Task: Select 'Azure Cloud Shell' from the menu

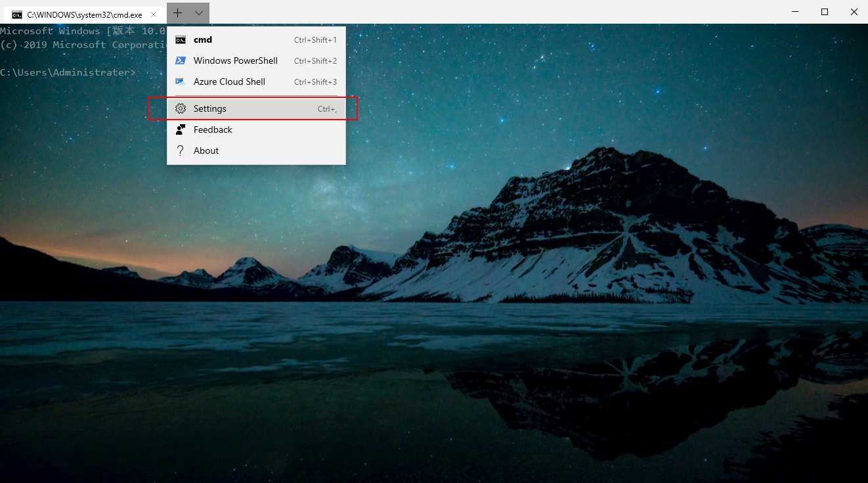Action: click(x=228, y=81)
